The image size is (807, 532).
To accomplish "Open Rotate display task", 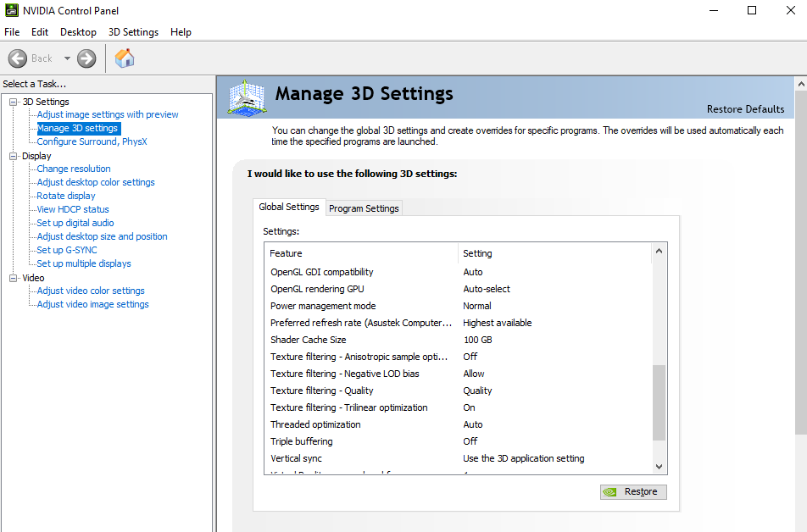I will (x=66, y=196).
